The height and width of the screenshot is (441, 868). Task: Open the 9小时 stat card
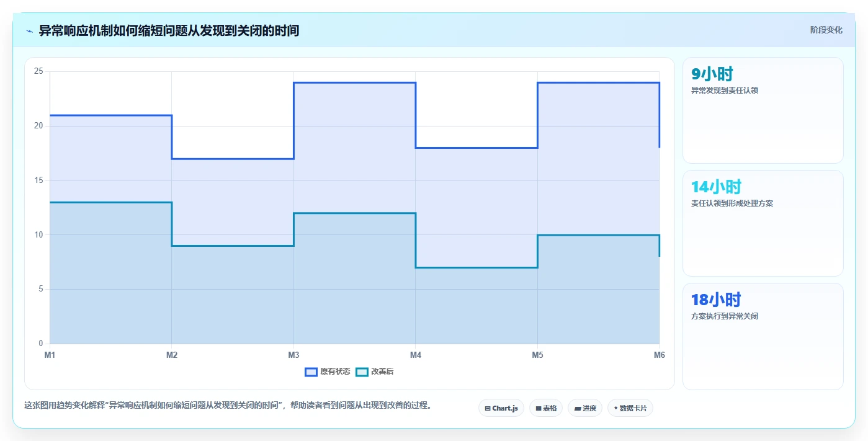tap(763, 110)
